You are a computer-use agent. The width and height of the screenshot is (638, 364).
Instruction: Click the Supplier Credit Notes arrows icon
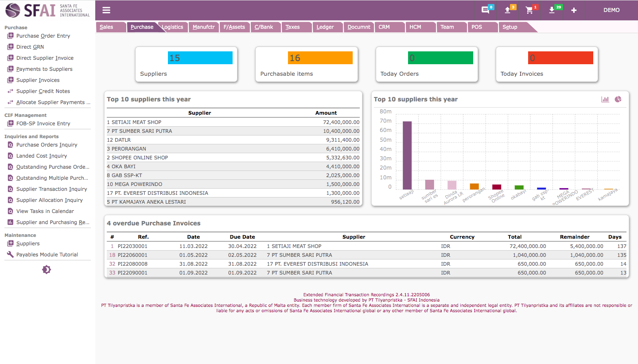11,91
